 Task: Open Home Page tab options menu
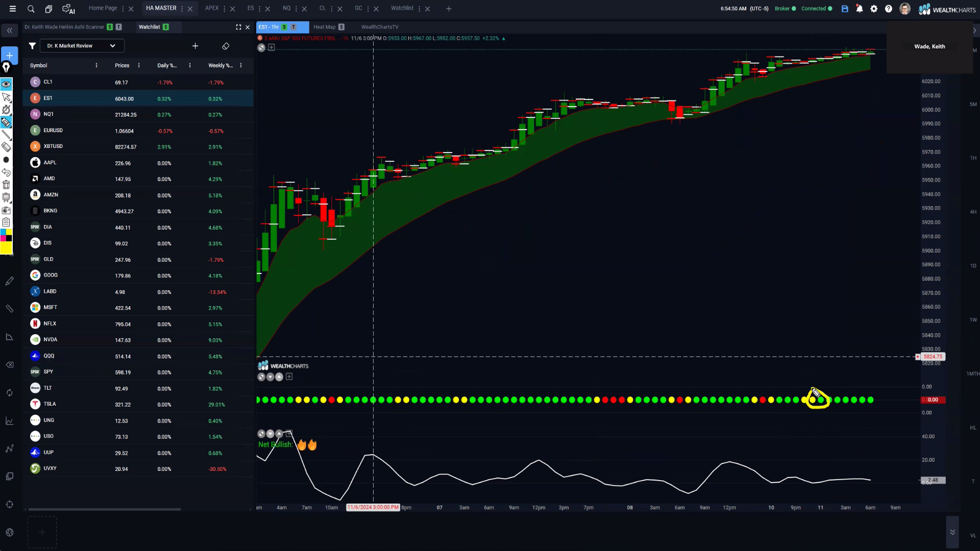pyautogui.click(x=123, y=9)
